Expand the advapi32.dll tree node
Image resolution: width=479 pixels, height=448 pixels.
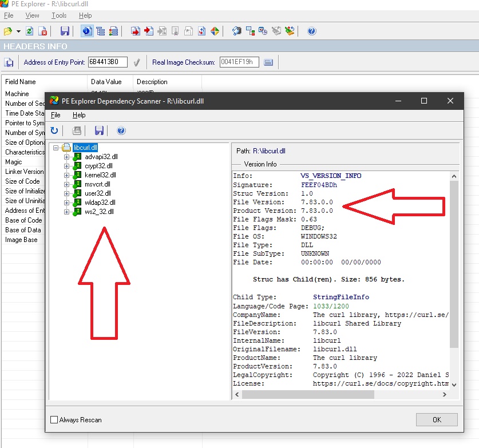67,157
